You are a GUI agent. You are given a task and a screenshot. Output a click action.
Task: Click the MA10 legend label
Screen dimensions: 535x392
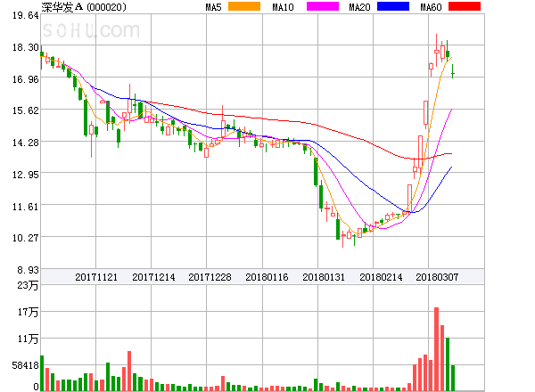pyautogui.click(x=283, y=7)
